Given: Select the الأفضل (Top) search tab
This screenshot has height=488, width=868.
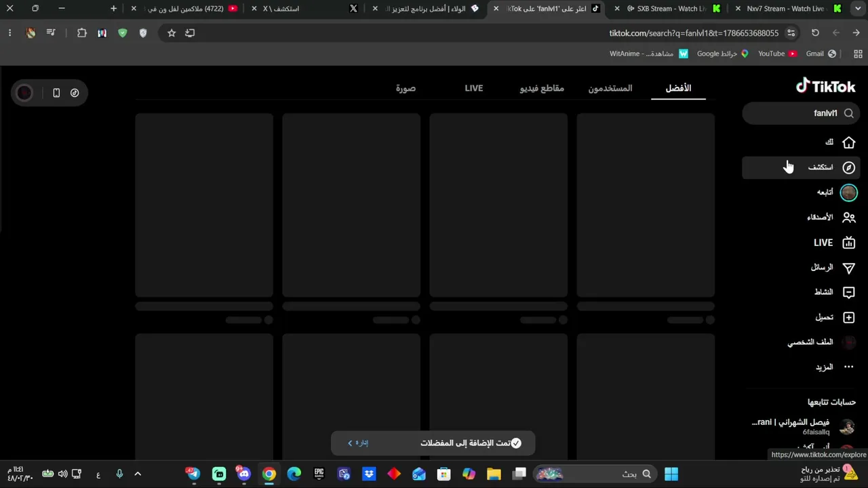Looking at the screenshot, I should click(678, 88).
